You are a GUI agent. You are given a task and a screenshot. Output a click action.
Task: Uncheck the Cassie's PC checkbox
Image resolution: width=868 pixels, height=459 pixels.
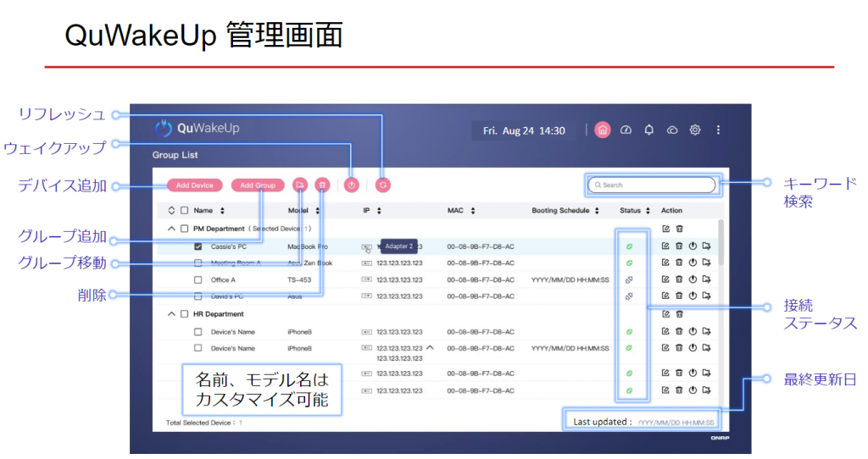point(198,246)
